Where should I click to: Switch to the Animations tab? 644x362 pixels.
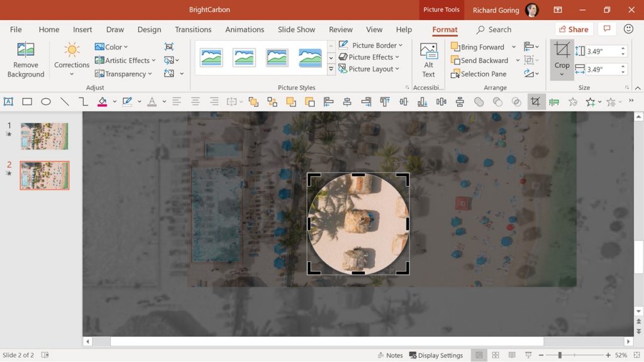245,29
